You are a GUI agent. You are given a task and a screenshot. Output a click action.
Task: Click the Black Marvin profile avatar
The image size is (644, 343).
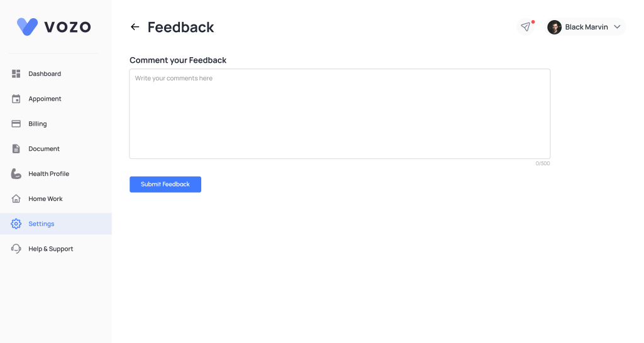click(x=554, y=27)
